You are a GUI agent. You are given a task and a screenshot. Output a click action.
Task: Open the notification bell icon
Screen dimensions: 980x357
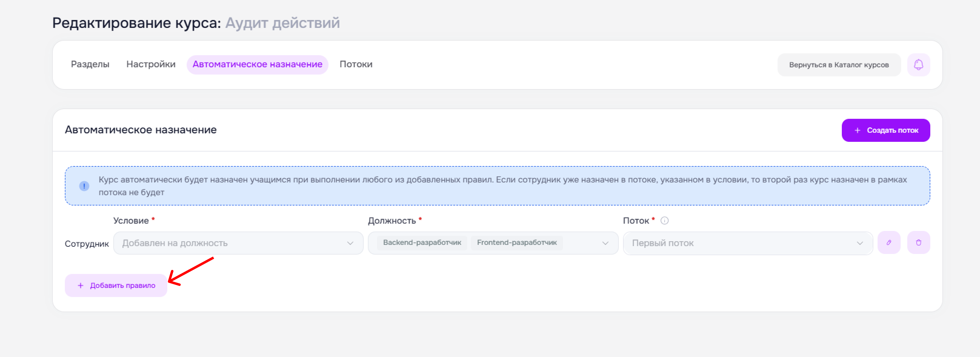click(918, 65)
